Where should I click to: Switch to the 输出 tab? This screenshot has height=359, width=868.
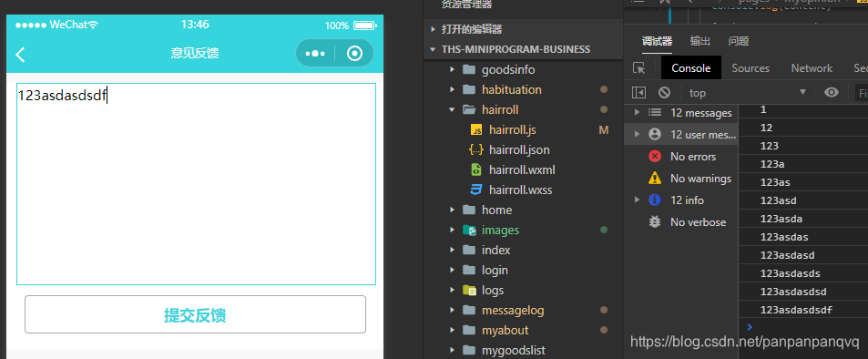[x=700, y=41]
